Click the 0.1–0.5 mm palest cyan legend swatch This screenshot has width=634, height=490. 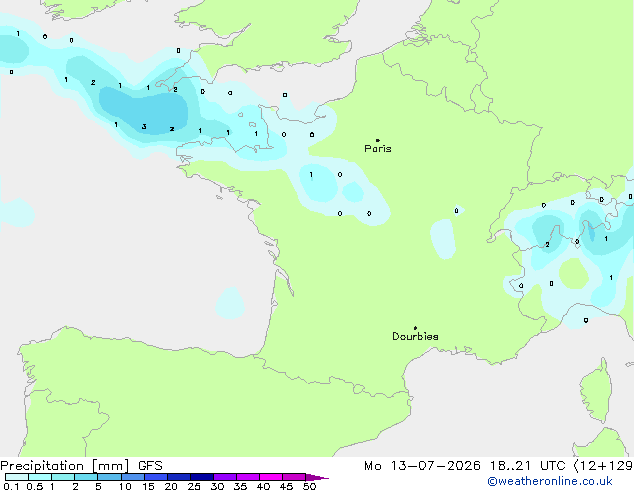[17, 477]
